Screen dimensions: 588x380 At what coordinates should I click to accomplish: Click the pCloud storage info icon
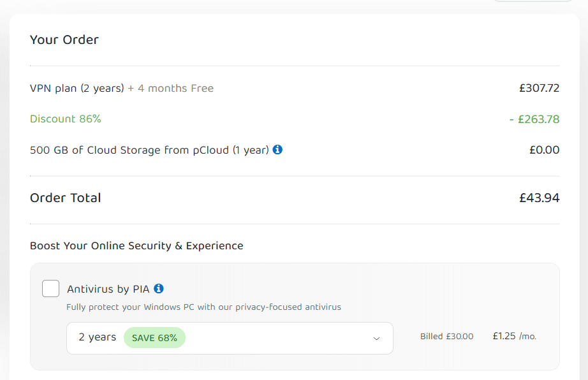pos(277,150)
